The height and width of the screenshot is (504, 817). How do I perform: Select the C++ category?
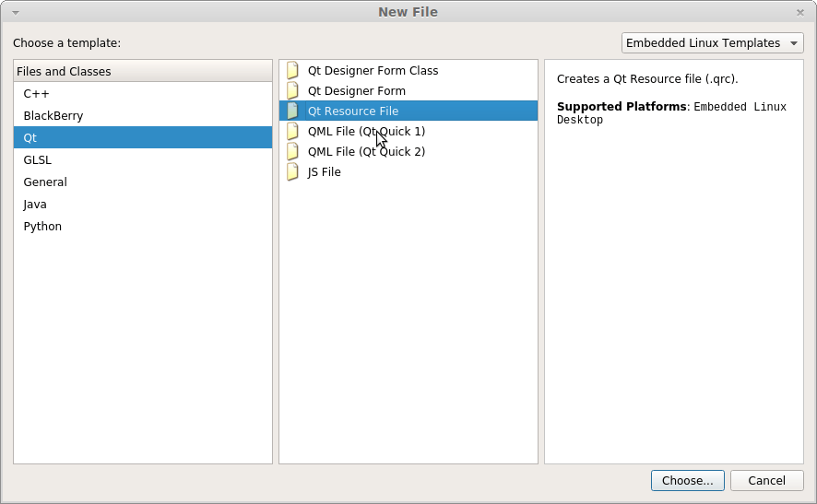click(143, 94)
